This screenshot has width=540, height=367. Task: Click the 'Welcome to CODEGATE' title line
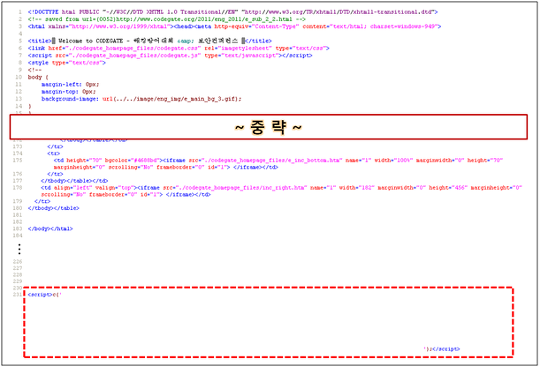pos(150,41)
